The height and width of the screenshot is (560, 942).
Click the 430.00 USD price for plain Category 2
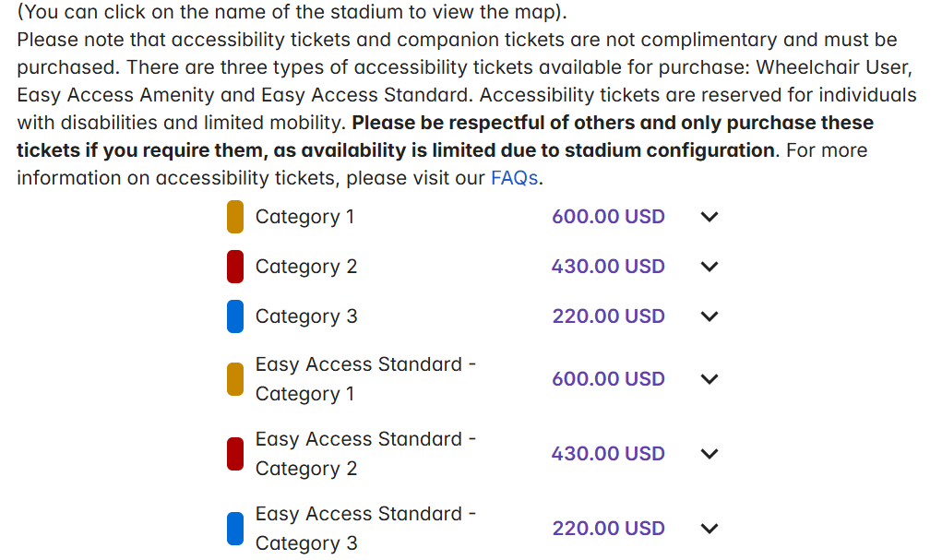click(x=608, y=267)
